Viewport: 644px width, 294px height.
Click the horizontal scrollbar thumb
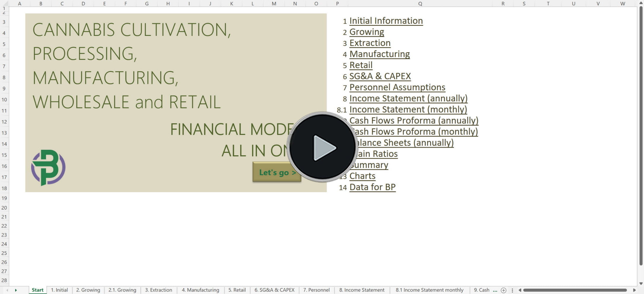tap(575, 290)
